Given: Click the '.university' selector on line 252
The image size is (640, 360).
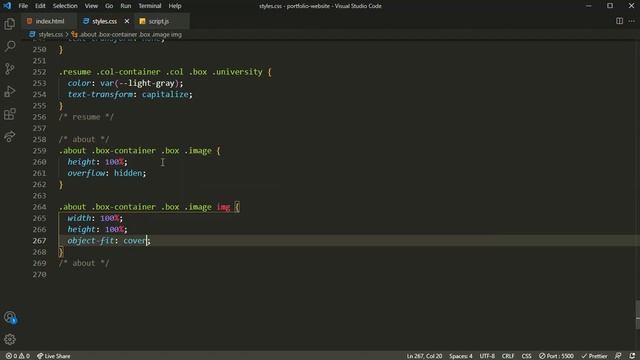Looking at the screenshot, I should click(x=237, y=72).
